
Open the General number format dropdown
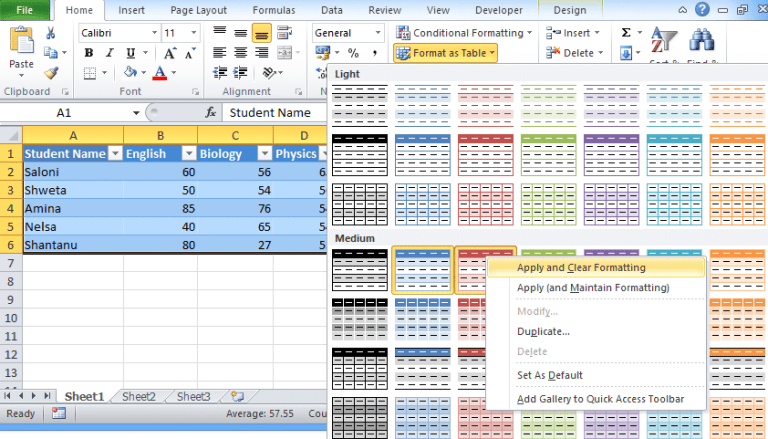(x=378, y=33)
